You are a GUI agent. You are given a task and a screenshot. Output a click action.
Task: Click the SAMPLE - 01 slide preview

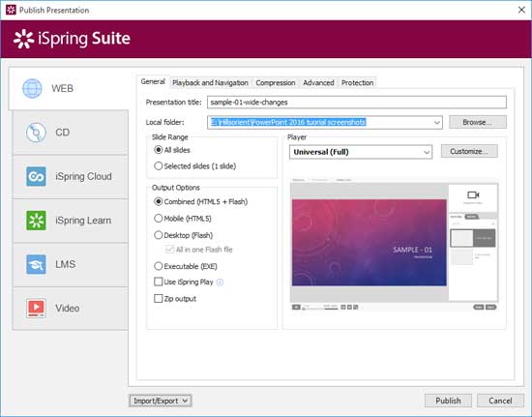point(369,243)
